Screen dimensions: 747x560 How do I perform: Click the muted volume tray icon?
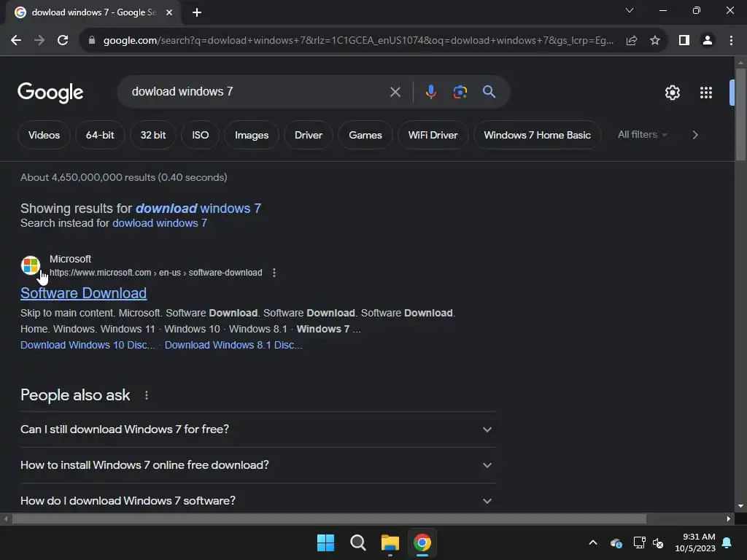[x=658, y=542]
